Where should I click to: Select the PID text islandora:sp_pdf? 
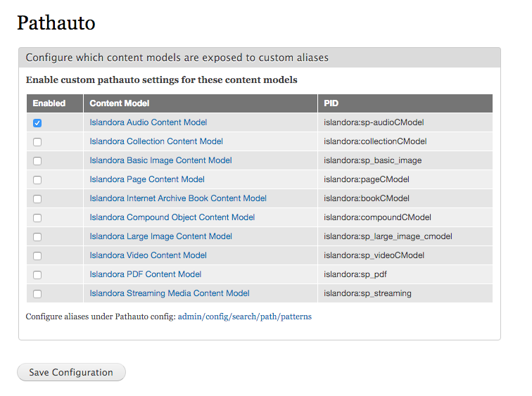(355, 274)
